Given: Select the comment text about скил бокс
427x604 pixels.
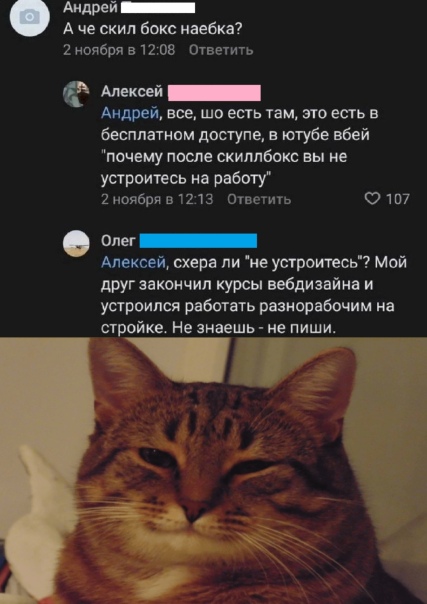Looking at the screenshot, I should (152, 29).
